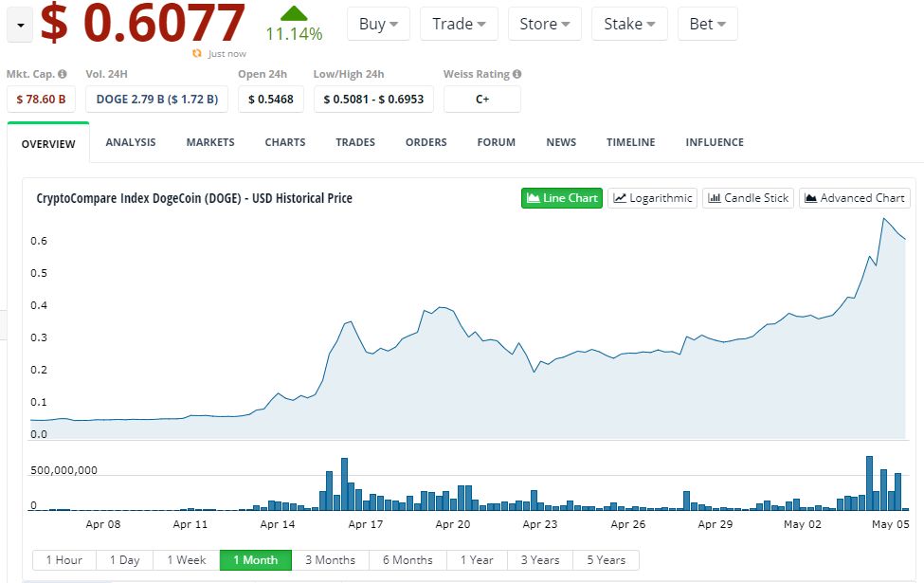The image size is (924, 583).
Task: Open the Markets tab
Action: (x=210, y=142)
